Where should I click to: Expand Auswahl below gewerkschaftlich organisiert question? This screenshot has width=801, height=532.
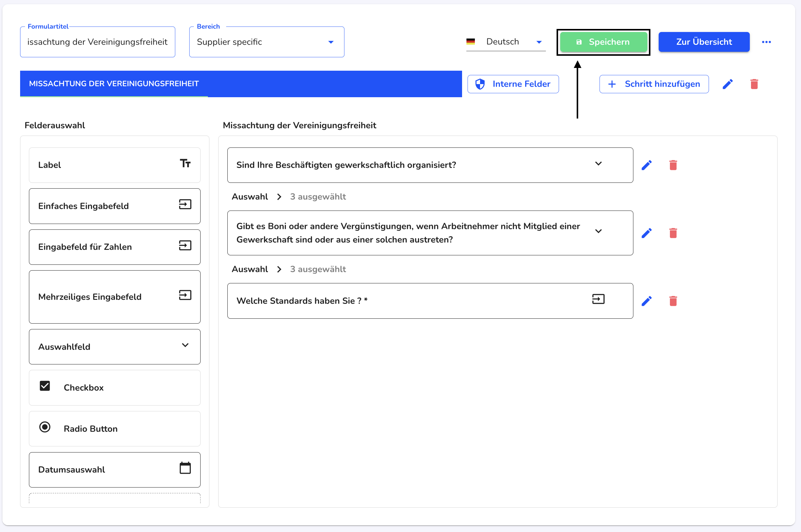(x=279, y=197)
